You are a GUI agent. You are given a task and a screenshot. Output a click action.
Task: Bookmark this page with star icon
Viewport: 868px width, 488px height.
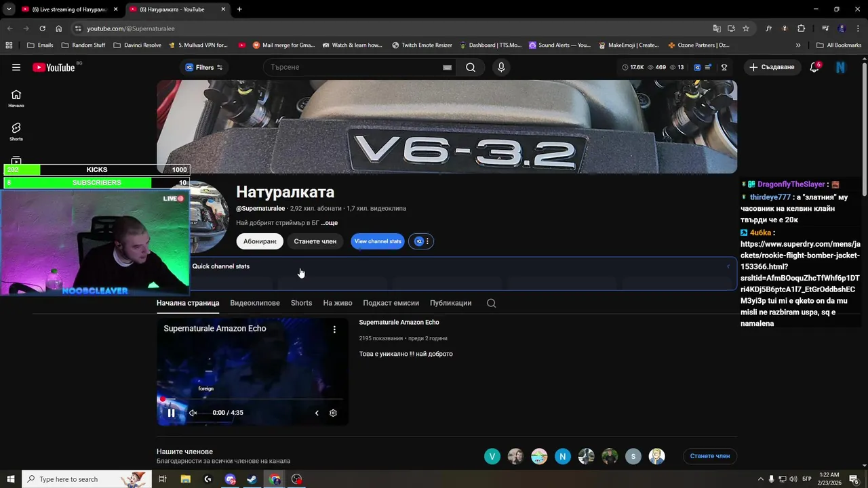point(746,28)
